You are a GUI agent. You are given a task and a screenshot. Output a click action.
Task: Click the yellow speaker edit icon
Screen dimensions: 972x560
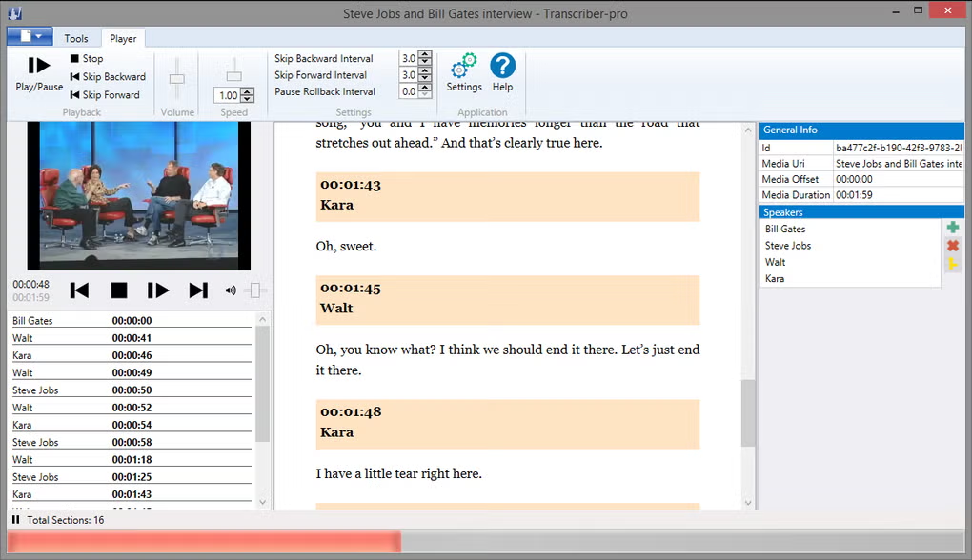(953, 264)
